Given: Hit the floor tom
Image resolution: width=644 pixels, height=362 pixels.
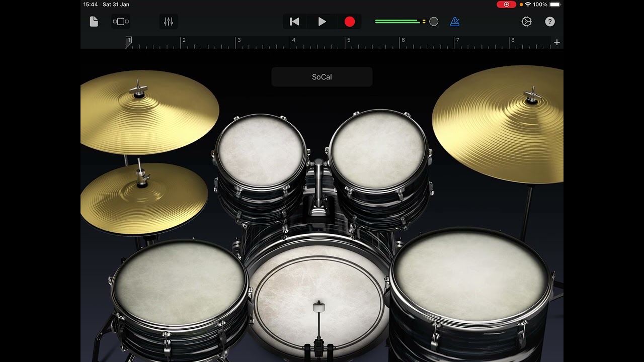Looking at the screenshot, I should point(470,276).
